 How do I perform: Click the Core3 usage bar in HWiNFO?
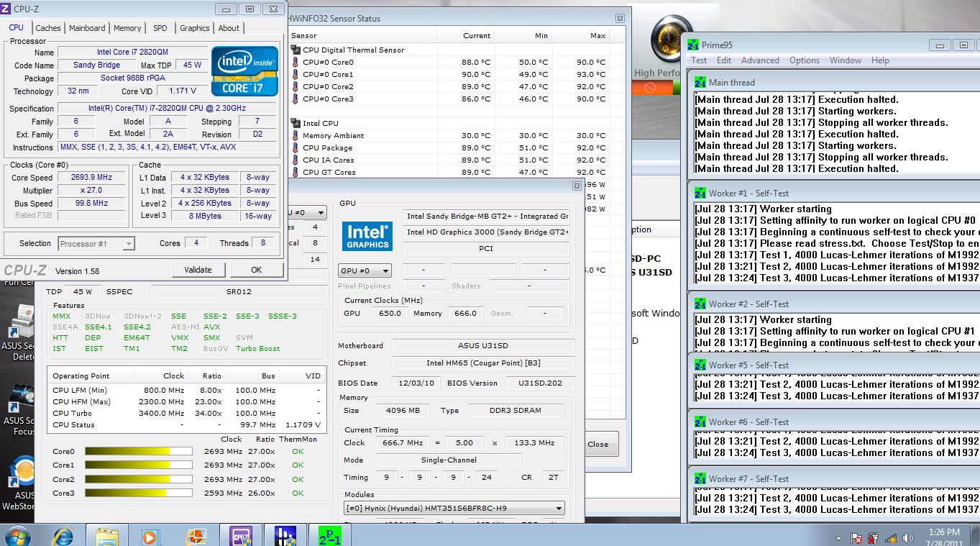tap(139, 493)
